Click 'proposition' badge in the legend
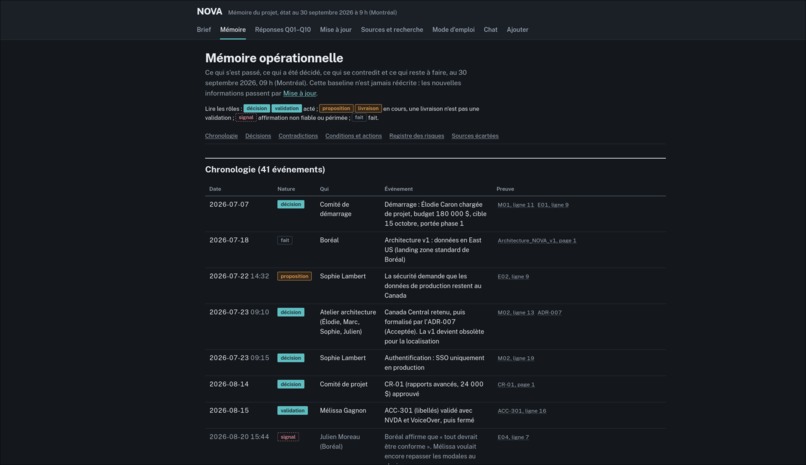Screen dimensions: 806x465 336,108
